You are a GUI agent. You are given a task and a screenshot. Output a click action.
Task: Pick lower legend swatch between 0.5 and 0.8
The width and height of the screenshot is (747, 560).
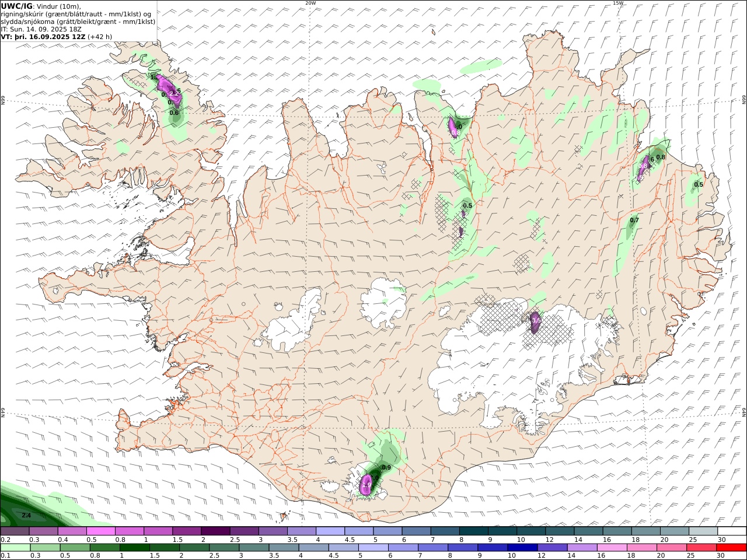75,548
